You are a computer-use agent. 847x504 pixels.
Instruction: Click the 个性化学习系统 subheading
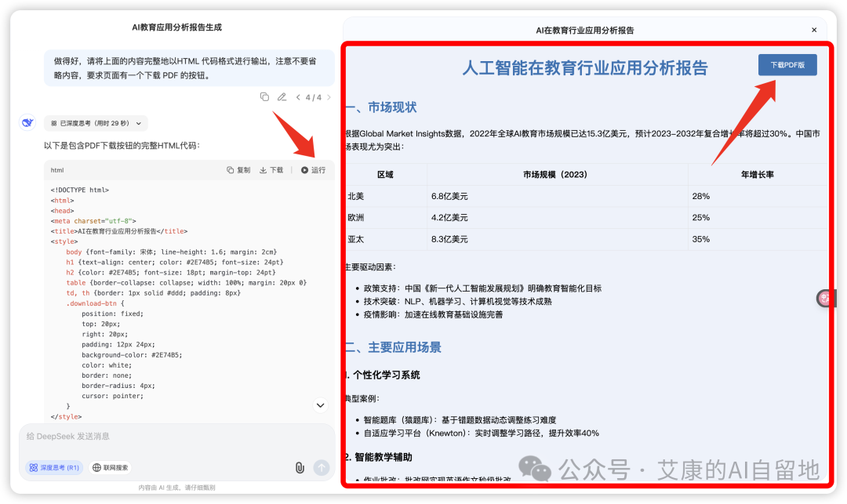click(x=383, y=375)
